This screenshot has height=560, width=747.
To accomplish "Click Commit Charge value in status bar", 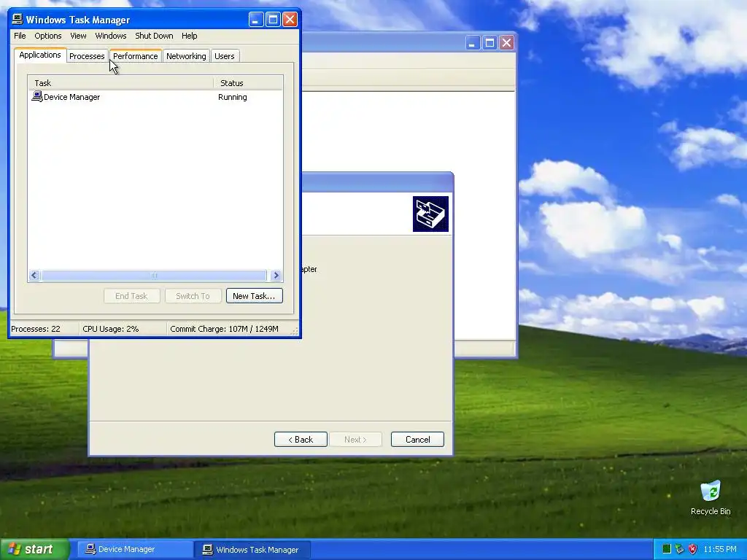I will pyautogui.click(x=225, y=329).
